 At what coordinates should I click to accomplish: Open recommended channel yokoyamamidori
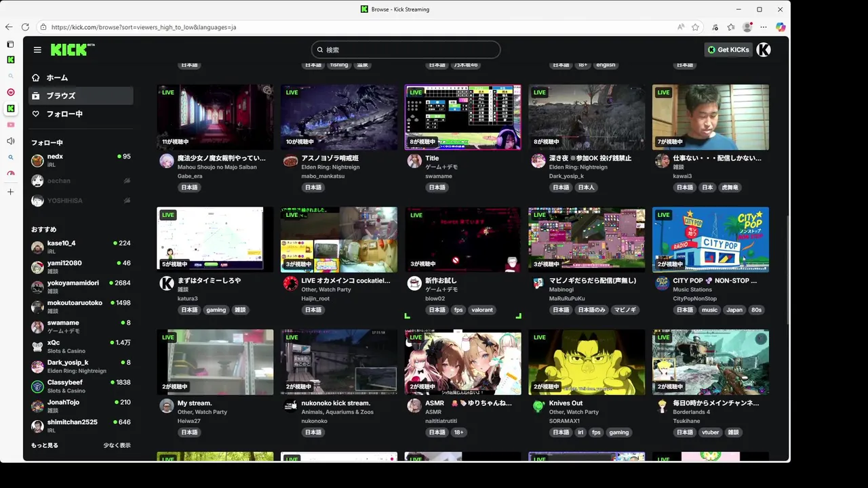[x=81, y=287]
